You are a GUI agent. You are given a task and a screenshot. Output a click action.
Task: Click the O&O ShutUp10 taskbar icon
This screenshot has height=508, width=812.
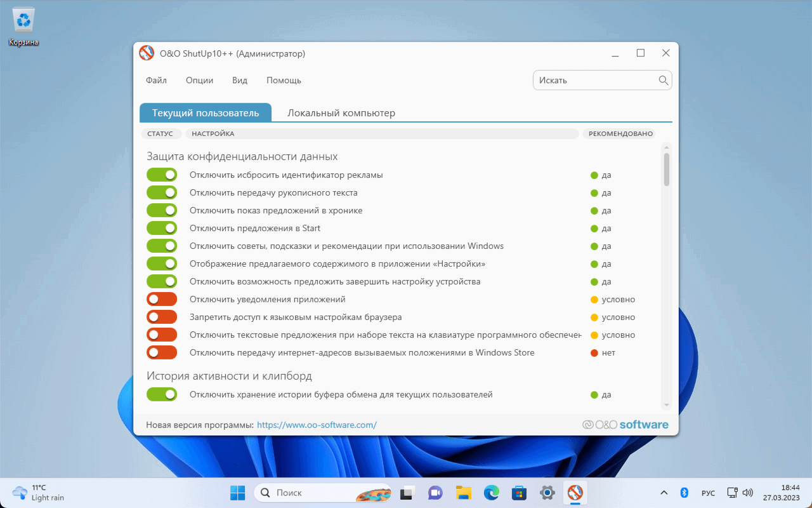[x=575, y=492]
